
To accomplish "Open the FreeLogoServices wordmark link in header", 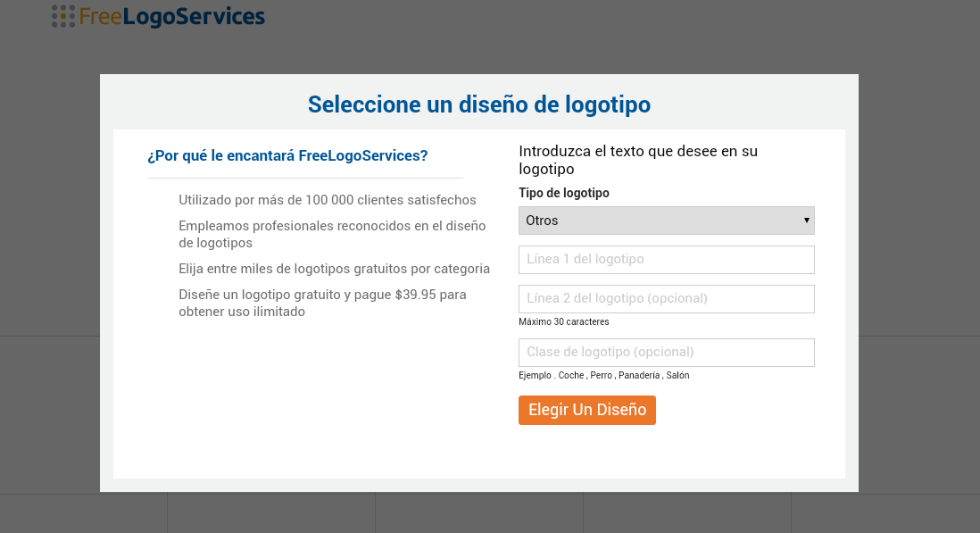I will click(x=171, y=16).
